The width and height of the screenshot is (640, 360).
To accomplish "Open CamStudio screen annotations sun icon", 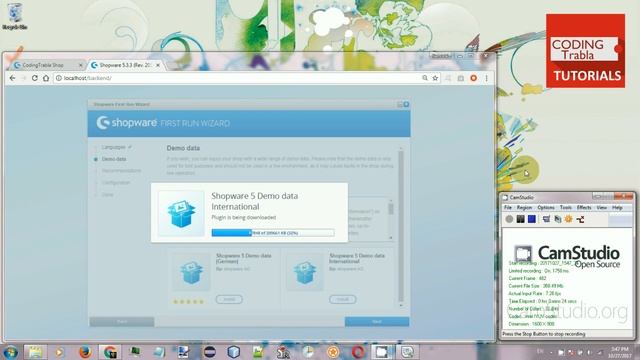I will [x=569, y=219].
